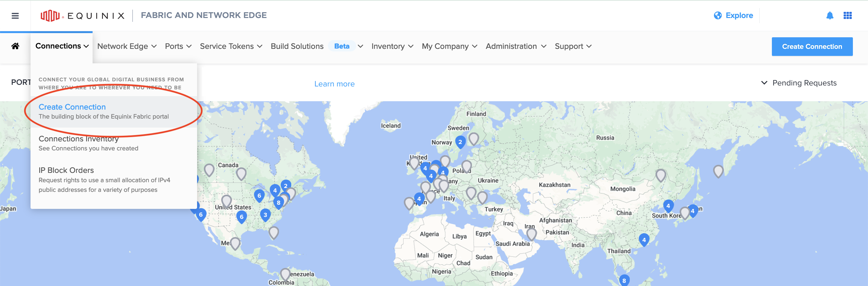Viewport: 868px width, 286px height.
Task: Select IP Block Orders menu item
Action: [x=114, y=180]
